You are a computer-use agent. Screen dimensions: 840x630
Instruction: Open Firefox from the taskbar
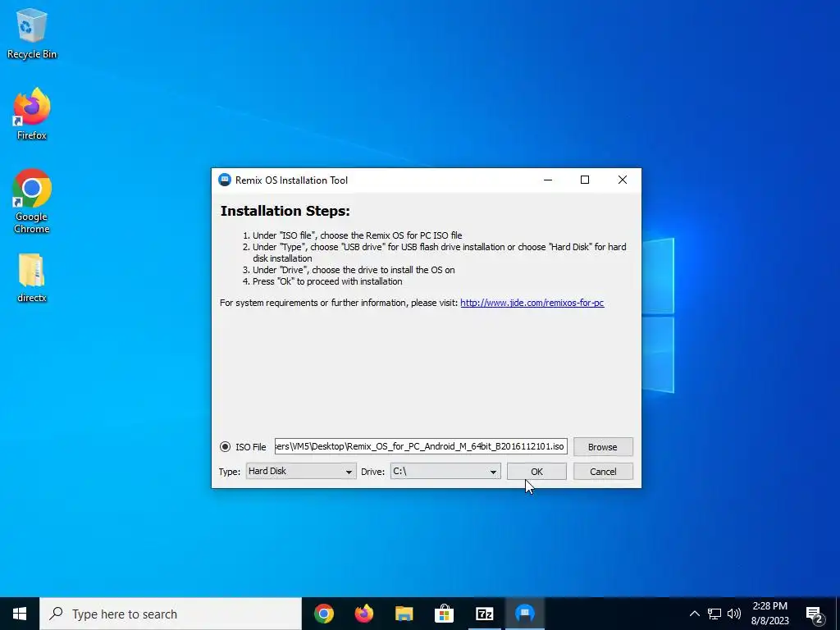tap(364, 614)
